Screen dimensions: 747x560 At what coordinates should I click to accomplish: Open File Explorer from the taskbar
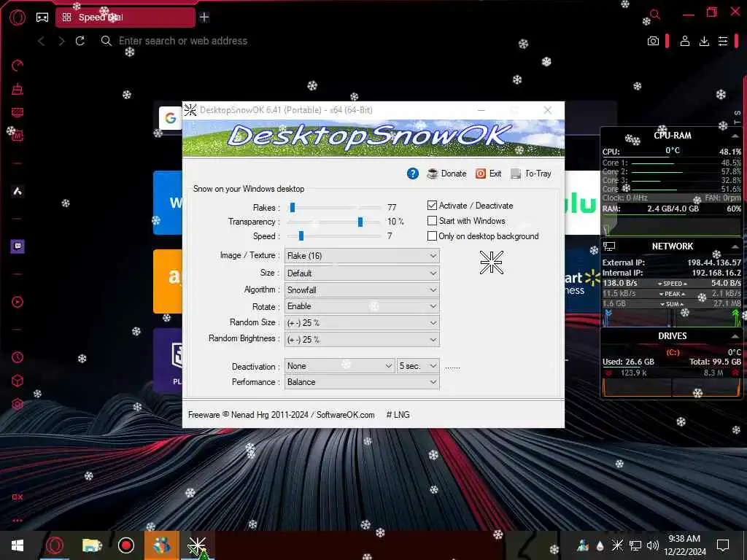92,545
